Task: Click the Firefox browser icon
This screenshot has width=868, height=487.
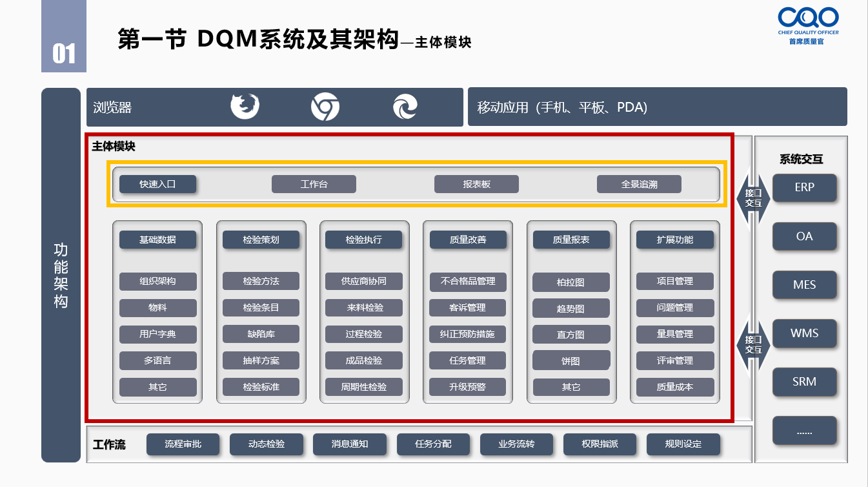Action: (245, 107)
